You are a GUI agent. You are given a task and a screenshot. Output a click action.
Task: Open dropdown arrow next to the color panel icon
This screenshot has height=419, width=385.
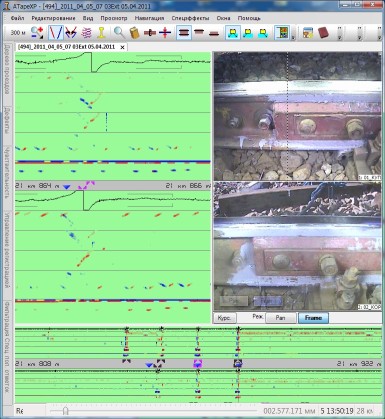(x=293, y=37)
